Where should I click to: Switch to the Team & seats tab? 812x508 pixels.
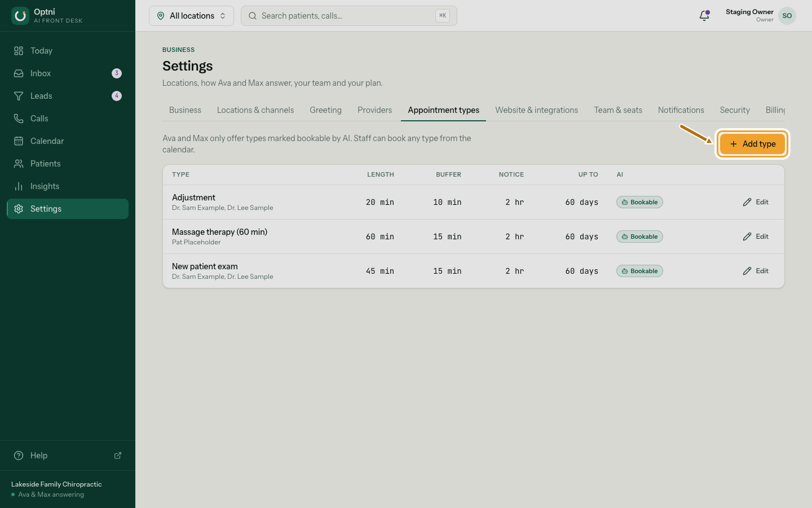click(x=618, y=110)
